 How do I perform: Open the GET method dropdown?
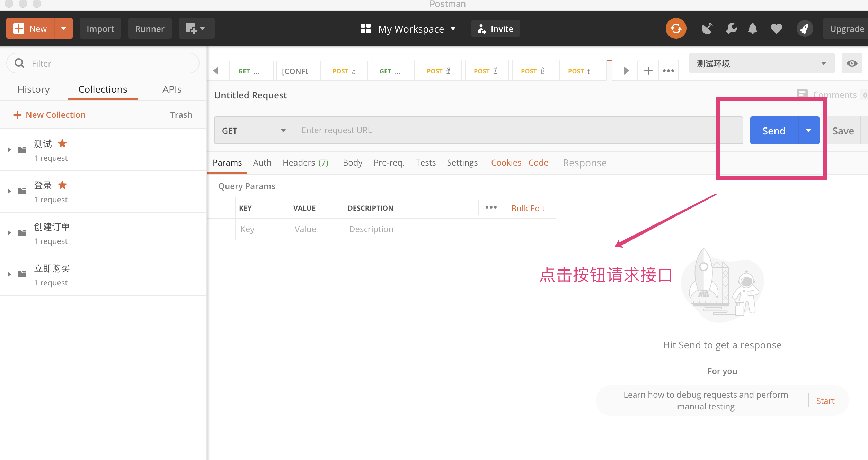coord(254,131)
